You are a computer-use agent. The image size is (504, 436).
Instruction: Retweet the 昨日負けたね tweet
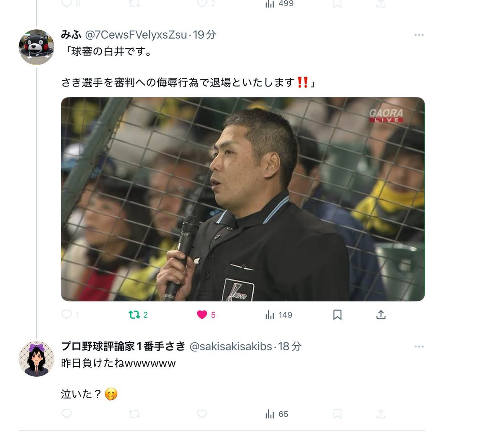(134, 414)
